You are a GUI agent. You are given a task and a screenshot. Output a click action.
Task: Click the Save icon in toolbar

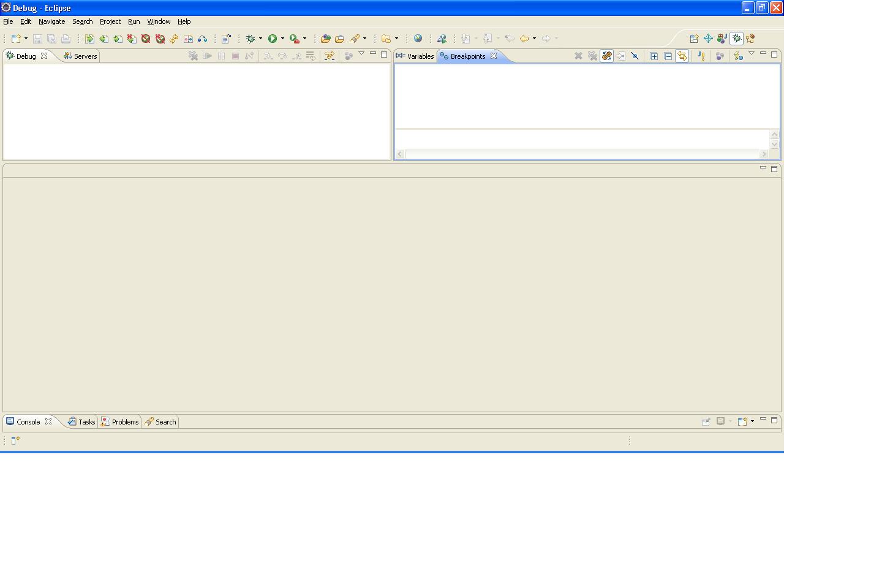(37, 39)
